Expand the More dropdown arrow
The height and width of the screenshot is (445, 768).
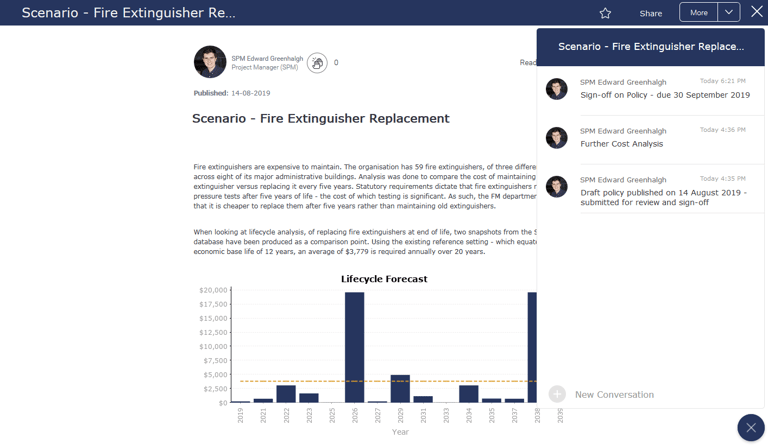pos(729,12)
